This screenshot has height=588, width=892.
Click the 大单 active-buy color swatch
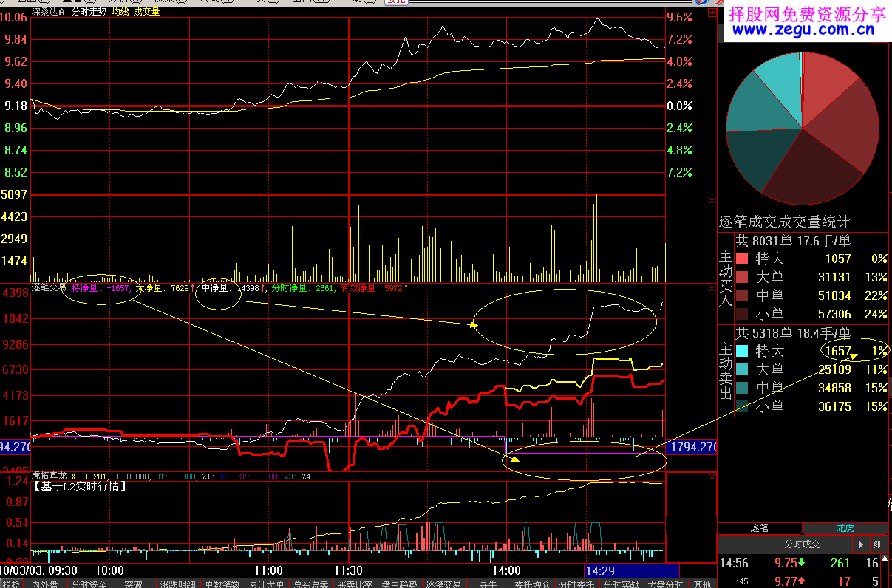click(x=742, y=277)
